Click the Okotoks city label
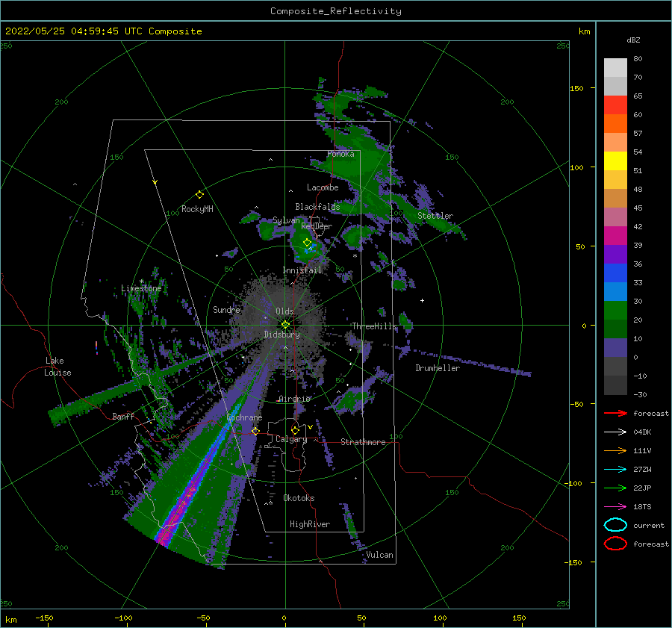 299,498
